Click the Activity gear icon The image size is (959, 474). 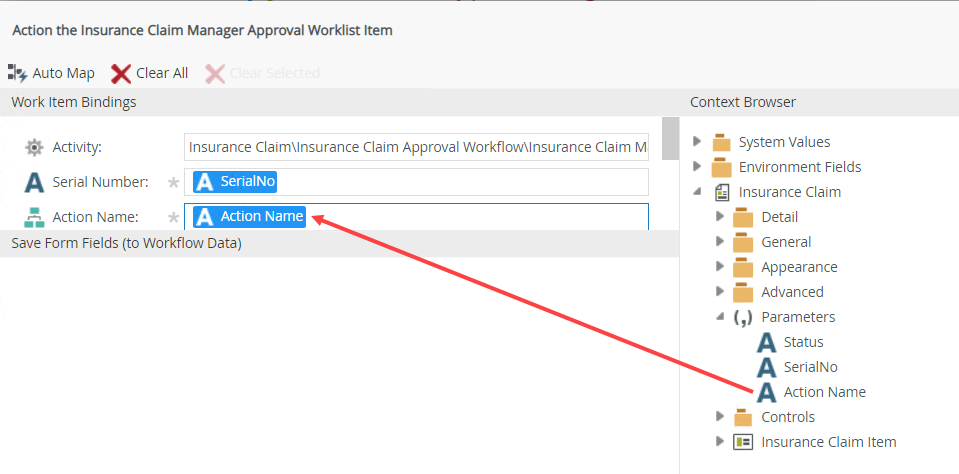[x=34, y=147]
